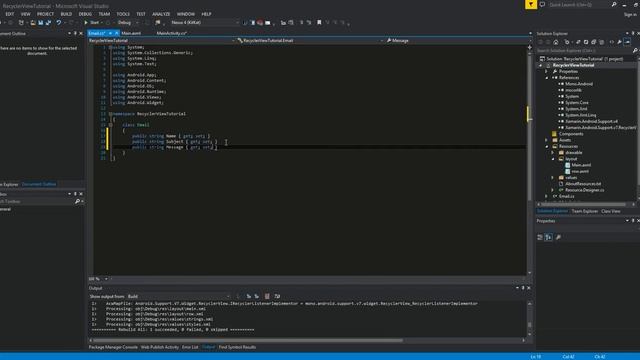
Task: Collapse the Resources folder in Solution Explorer
Action: click(x=547, y=146)
